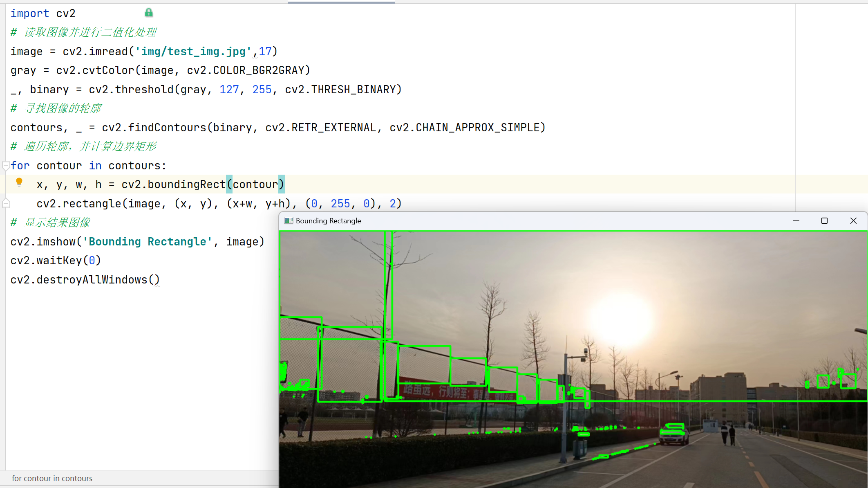Click the white car in the image
Screen dimensions: 868x488
coord(673,436)
